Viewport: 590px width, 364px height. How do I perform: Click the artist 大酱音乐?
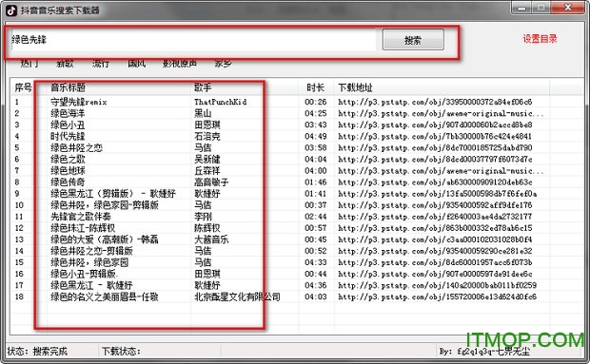click(x=211, y=239)
